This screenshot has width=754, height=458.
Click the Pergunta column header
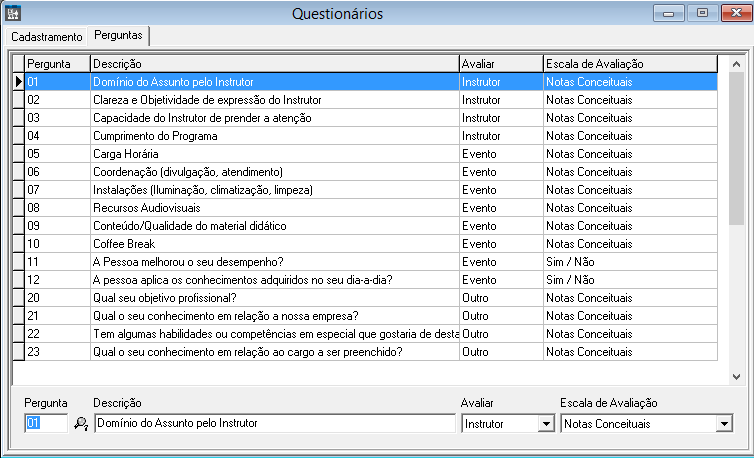[58, 64]
